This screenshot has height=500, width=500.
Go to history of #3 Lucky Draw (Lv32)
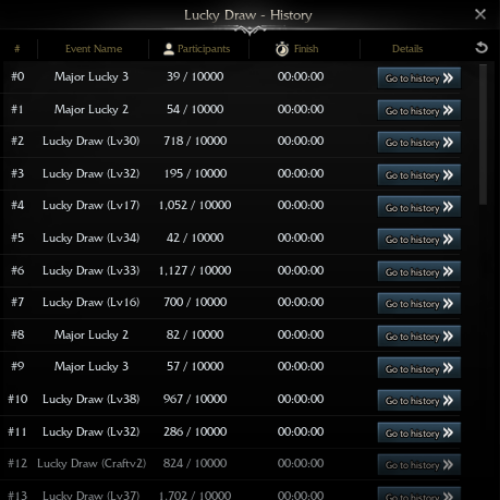pyautogui.click(x=419, y=175)
